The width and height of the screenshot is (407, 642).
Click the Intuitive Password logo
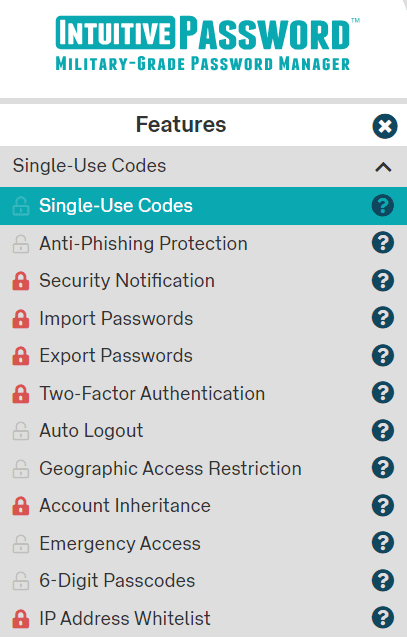pos(207,43)
